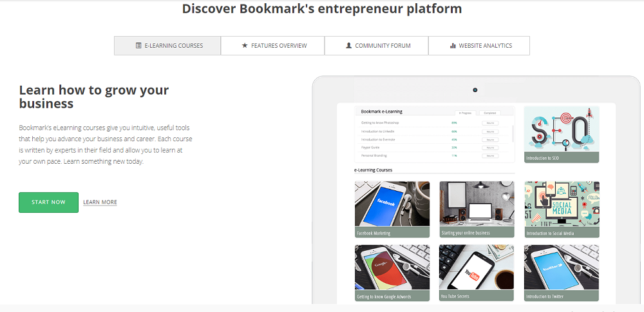Click the green Start Now button
The width and height of the screenshot is (644, 312).
(x=48, y=202)
